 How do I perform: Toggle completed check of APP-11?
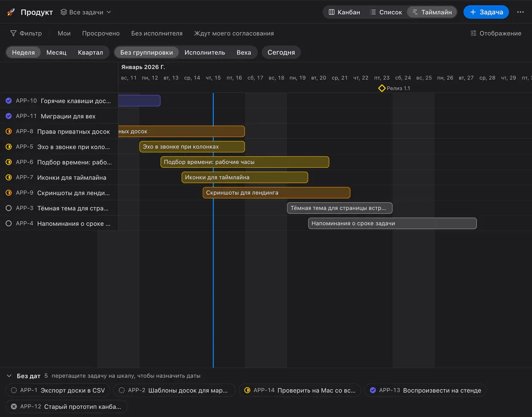pyautogui.click(x=9, y=116)
